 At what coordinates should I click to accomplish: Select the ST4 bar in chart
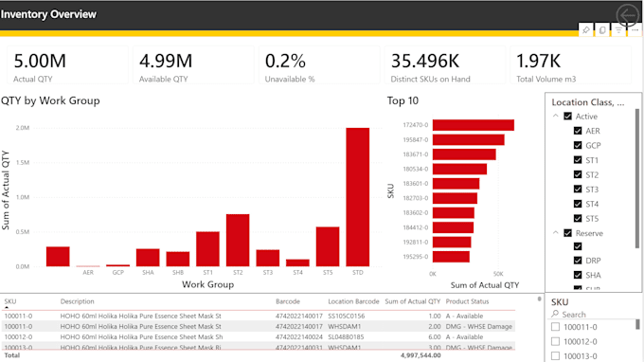tap(297, 263)
